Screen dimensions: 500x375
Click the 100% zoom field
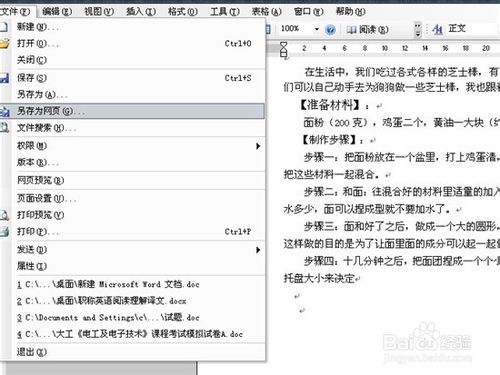pos(295,29)
